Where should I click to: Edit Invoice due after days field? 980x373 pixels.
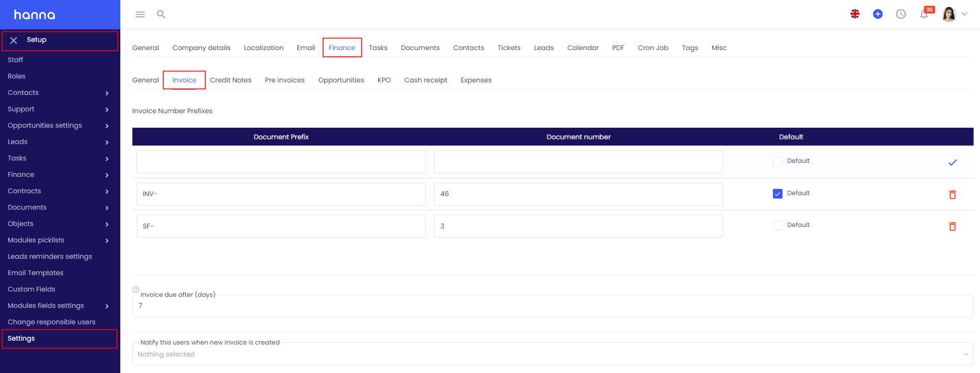coord(553,306)
